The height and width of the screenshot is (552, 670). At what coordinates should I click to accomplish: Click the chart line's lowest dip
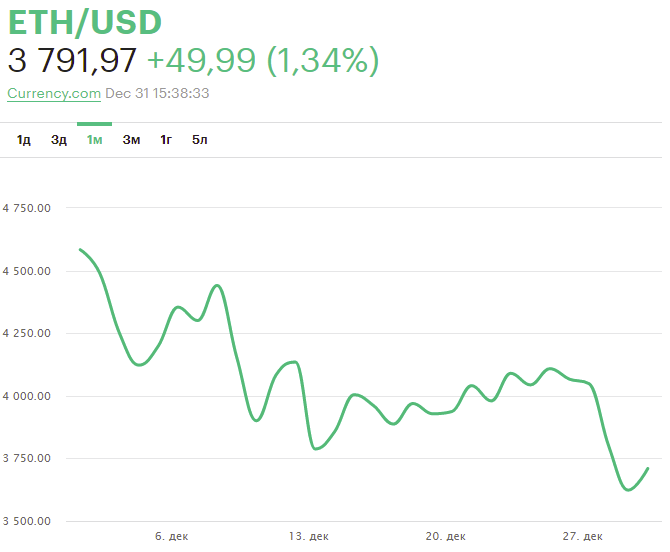pyautogui.click(x=628, y=490)
